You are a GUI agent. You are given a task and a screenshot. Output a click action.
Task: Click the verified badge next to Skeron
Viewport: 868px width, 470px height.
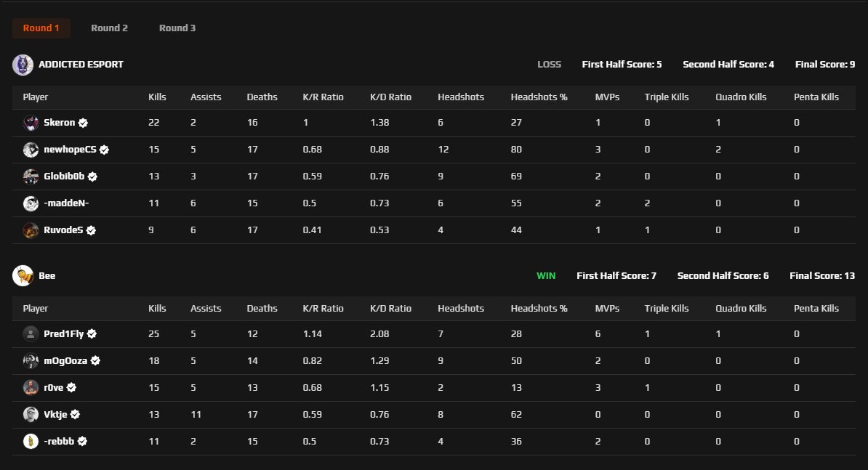[83, 123]
